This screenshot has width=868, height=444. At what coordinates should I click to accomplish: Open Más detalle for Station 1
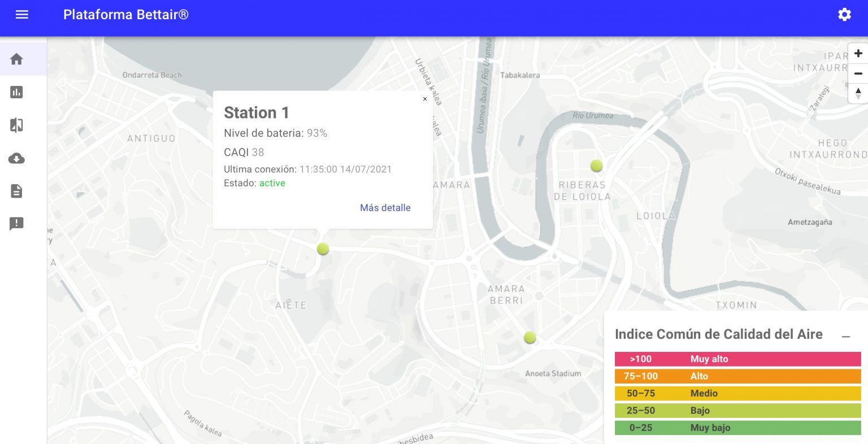pyautogui.click(x=385, y=208)
